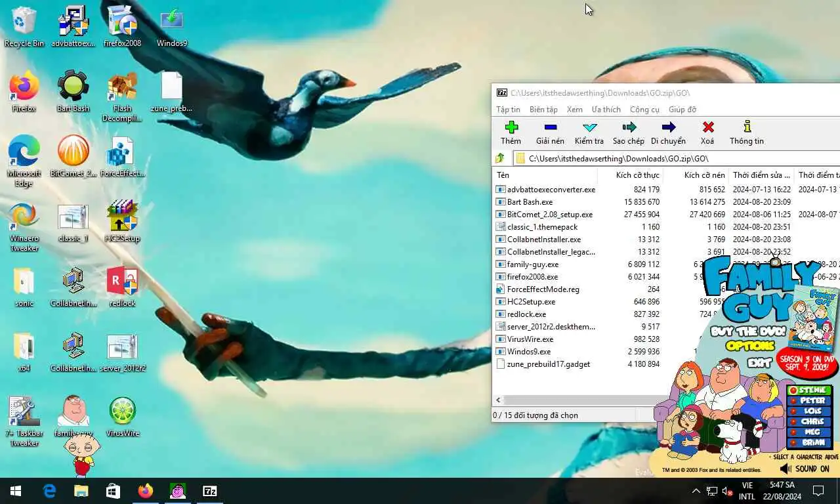Click the up-folder arrow in 7-Zip
This screenshot has height=504, width=840.
pyautogui.click(x=500, y=158)
